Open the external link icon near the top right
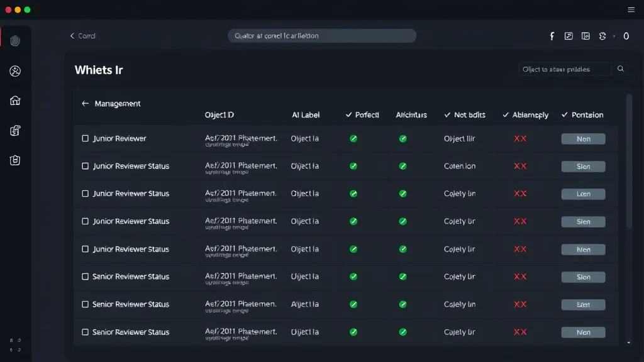The height and width of the screenshot is (362, 644). [569, 36]
